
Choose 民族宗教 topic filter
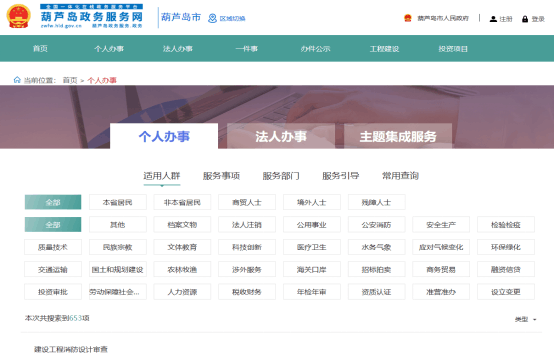click(x=118, y=247)
